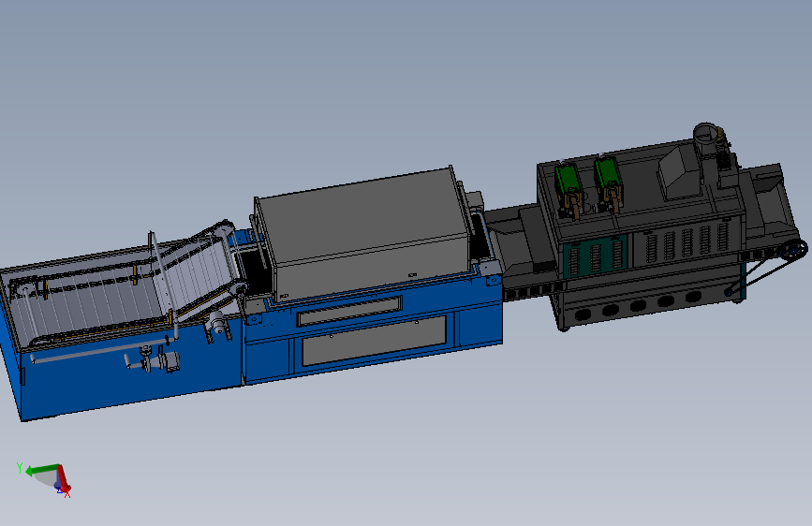The image size is (812, 526).
Task: Click the green Y axis arrow of triad
Action: point(40,470)
